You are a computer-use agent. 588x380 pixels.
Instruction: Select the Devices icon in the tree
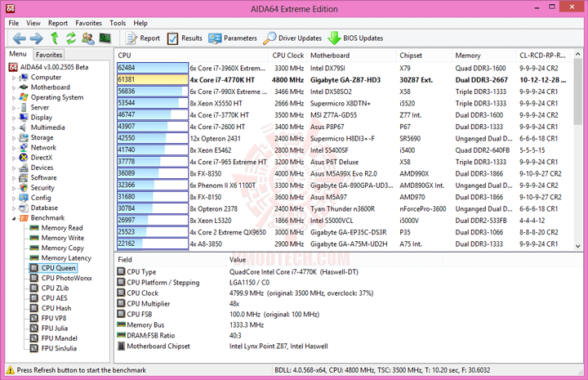24,168
